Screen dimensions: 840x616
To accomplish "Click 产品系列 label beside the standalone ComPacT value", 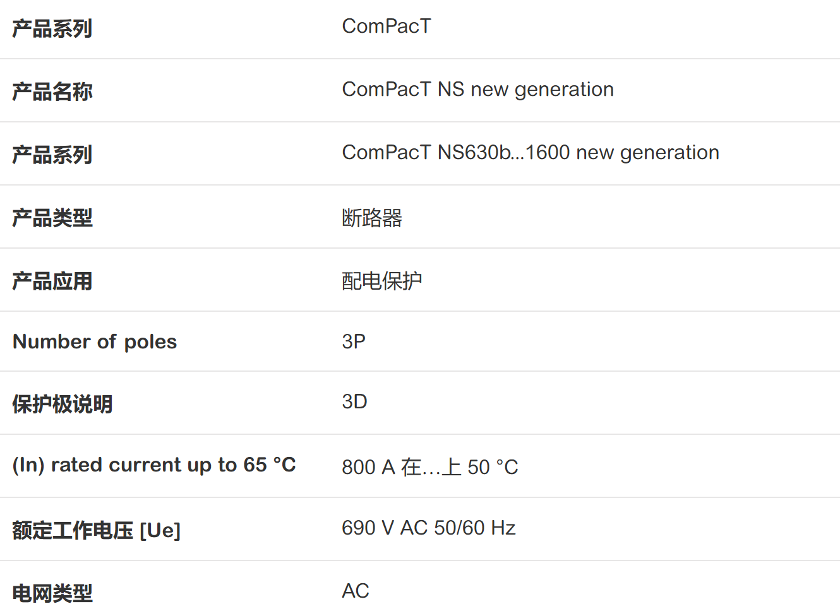I will coord(52,29).
